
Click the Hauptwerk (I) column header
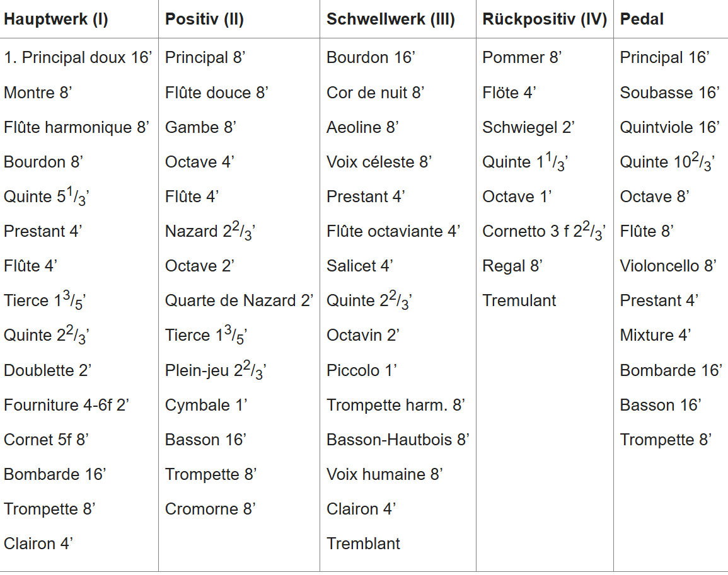(55, 19)
